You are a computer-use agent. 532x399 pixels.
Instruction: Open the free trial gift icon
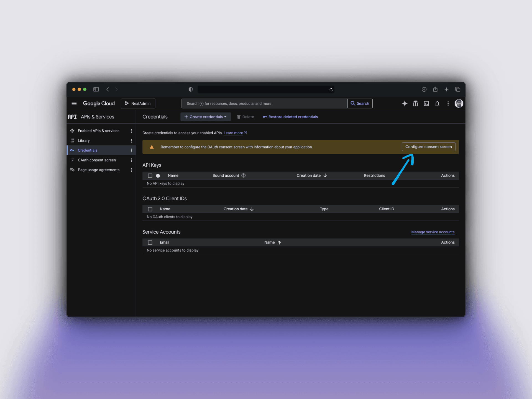coord(415,103)
